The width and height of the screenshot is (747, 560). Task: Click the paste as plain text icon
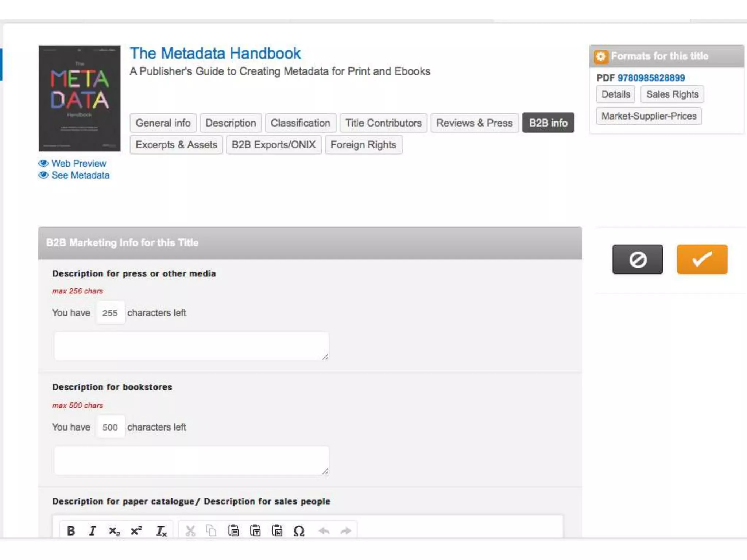(255, 530)
